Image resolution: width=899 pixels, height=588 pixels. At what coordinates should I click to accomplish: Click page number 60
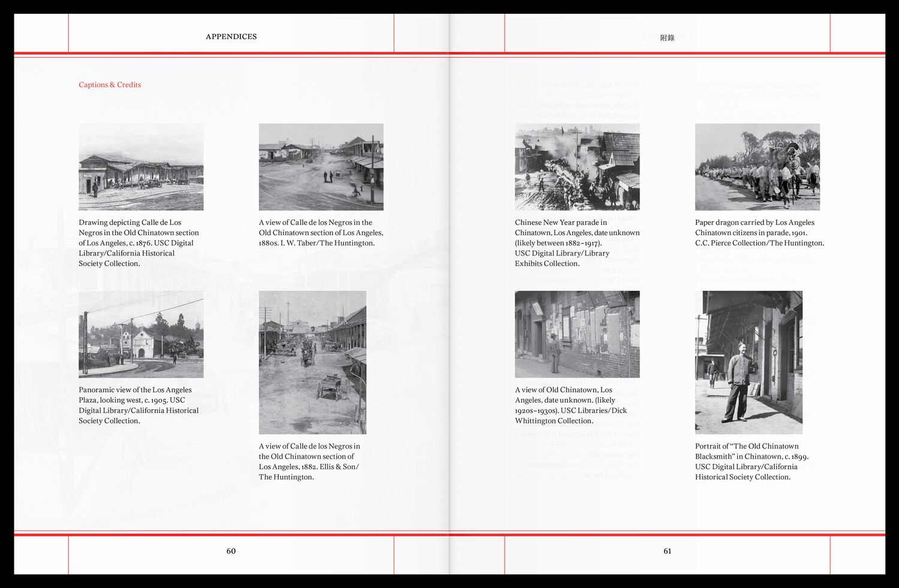231,551
